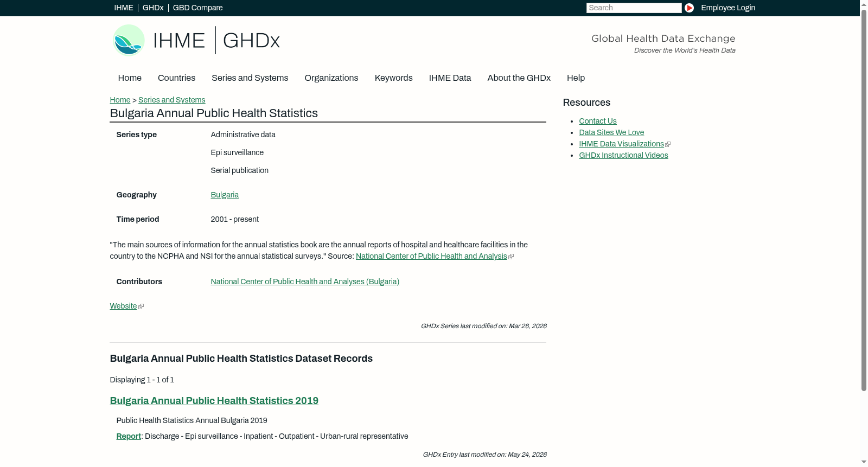Click the '2001 - present' time period value
Screen dimensions: 868x467
(x=235, y=219)
